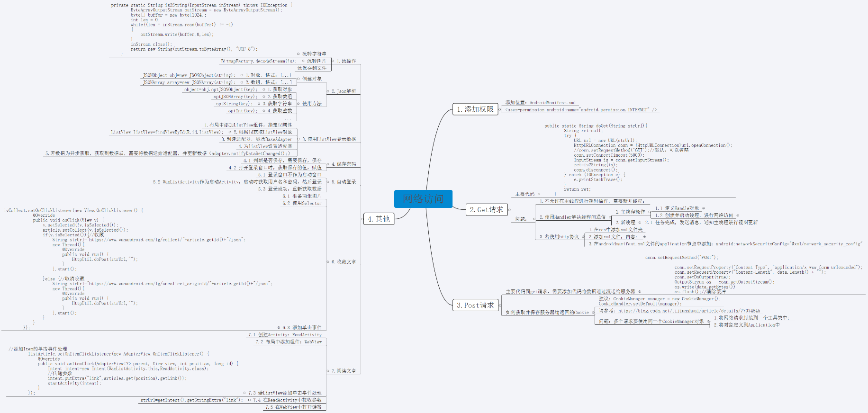This screenshot has width=868, height=413.
Task: Select 7.1 创建Activity：ReadActivity node
Action: tap(285, 335)
